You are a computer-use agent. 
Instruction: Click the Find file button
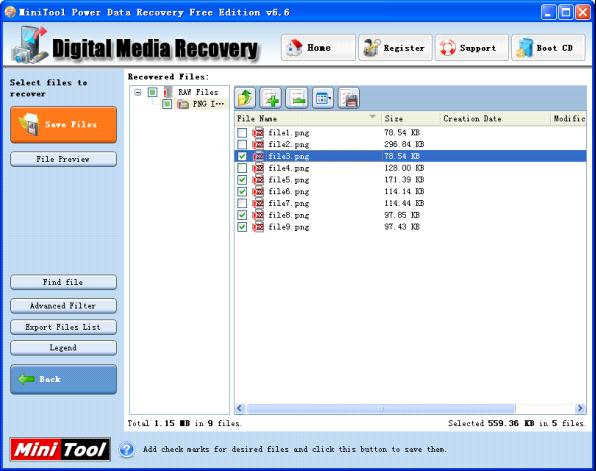[x=63, y=282]
